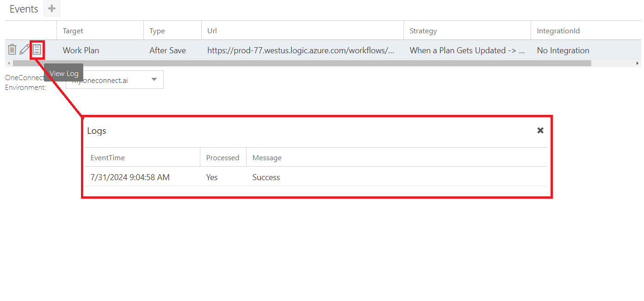644x301 pixels.
Task: Click the EventTime column header in Logs
Action: (x=107, y=157)
